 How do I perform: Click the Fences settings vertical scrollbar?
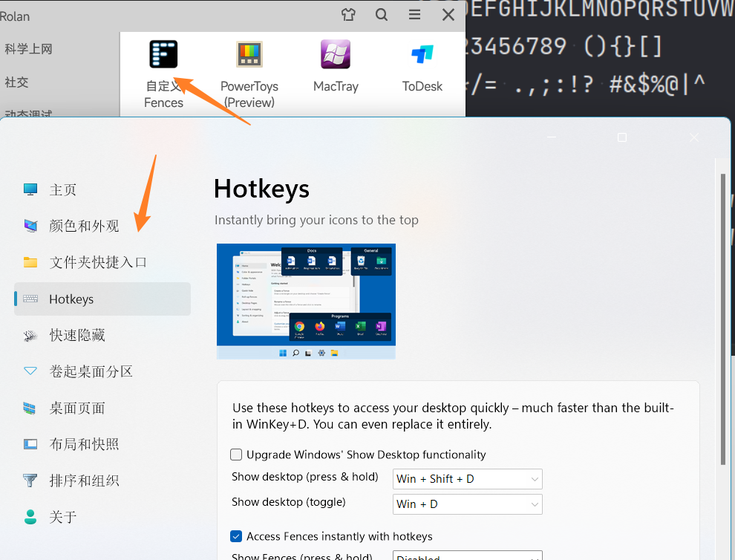tap(723, 319)
